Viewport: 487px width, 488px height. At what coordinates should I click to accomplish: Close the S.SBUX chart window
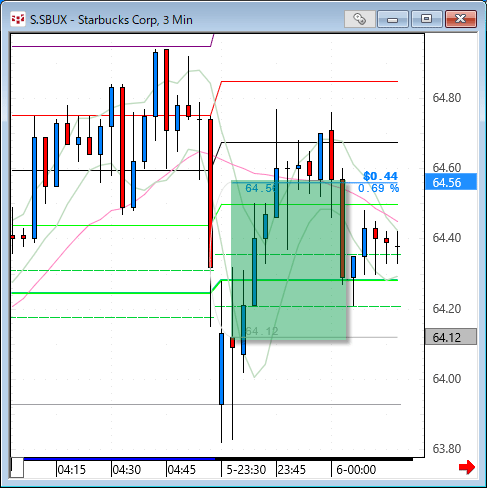click(x=461, y=19)
